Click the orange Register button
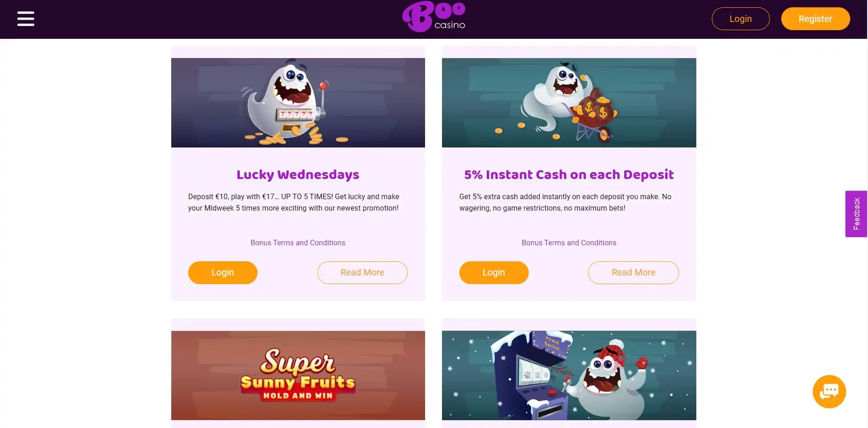This screenshot has height=428, width=868. pos(815,19)
